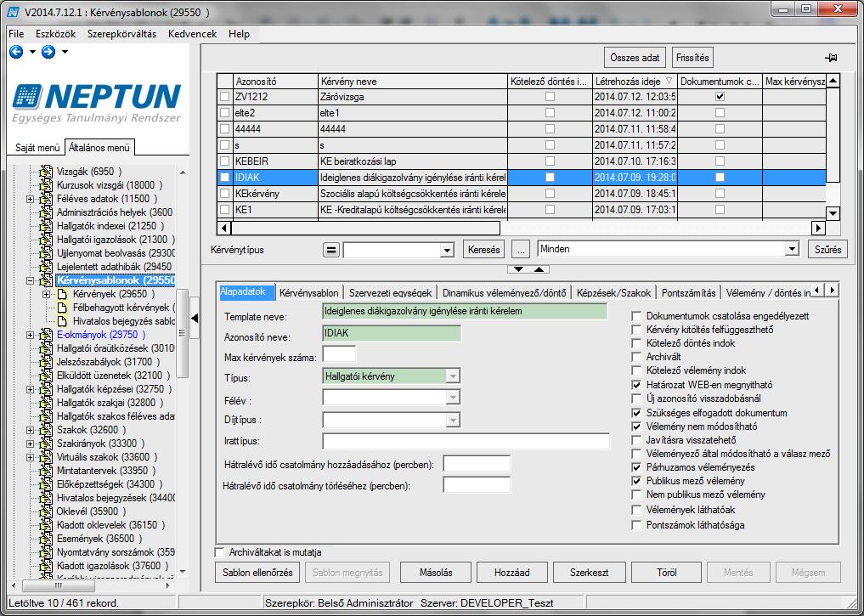This screenshot has width=864, height=616.
Task: Switch to the Kérvénysablon tab
Action: [308, 293]
